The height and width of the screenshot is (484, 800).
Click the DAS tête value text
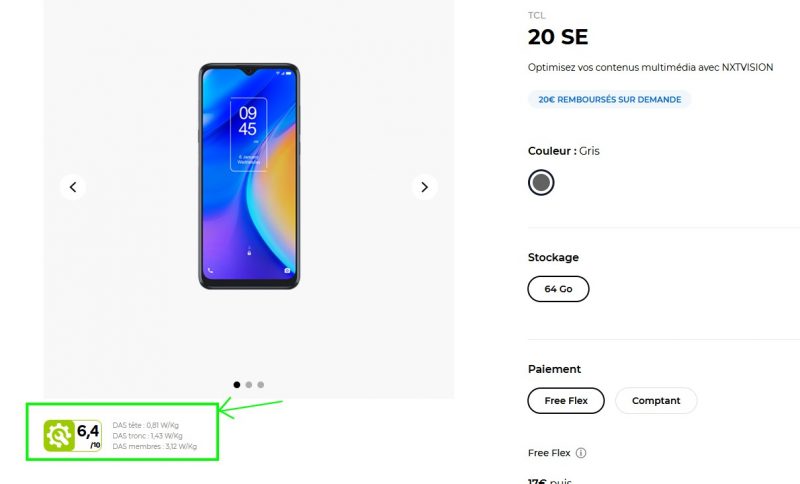click(x=146, y=425)
